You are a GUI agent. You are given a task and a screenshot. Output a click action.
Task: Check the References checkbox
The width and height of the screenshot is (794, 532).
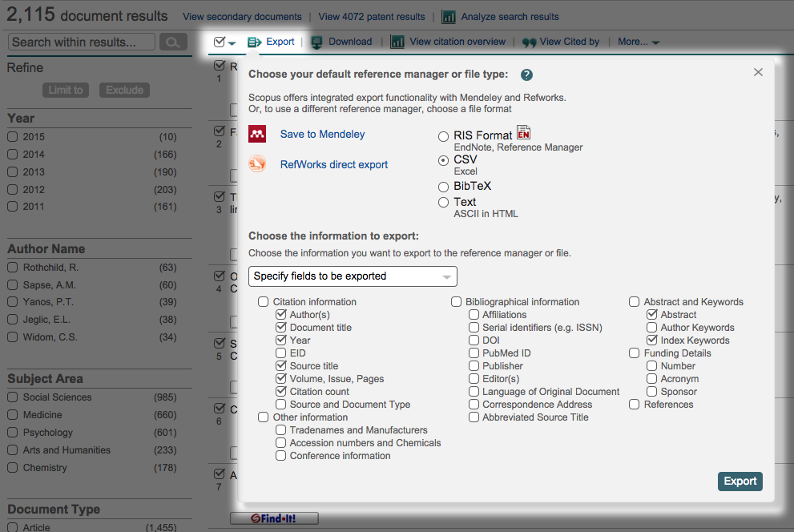click(634, 405)
